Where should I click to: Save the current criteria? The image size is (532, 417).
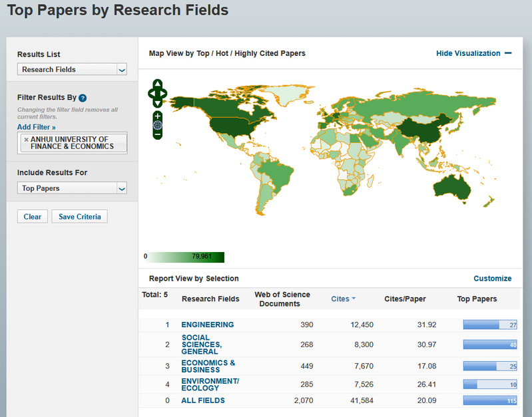[x=79, y=217]
